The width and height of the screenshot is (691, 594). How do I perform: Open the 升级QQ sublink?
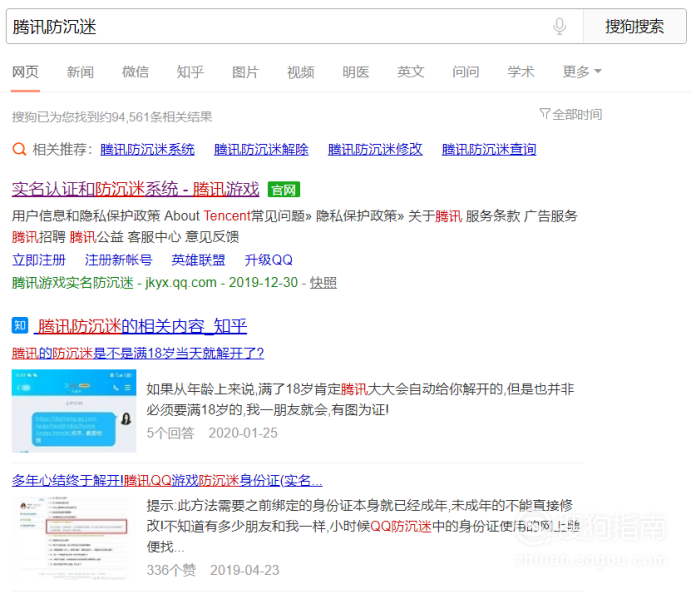click(x=269, y=260)
